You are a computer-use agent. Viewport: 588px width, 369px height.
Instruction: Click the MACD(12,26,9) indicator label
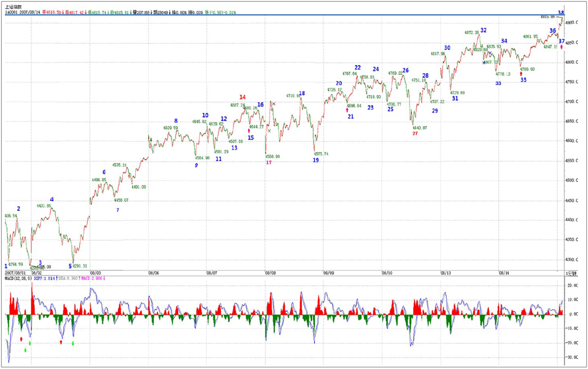18,279
